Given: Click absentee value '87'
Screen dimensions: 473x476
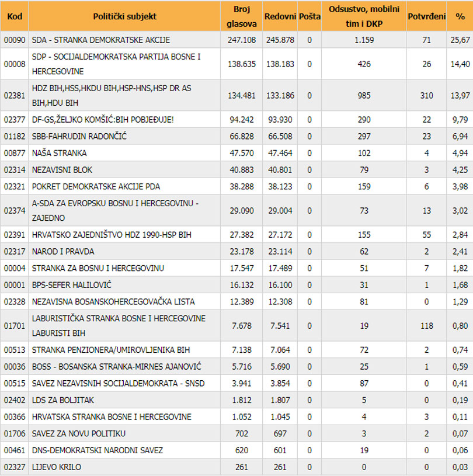Looking at the screenshot, I should pos(364,383).
